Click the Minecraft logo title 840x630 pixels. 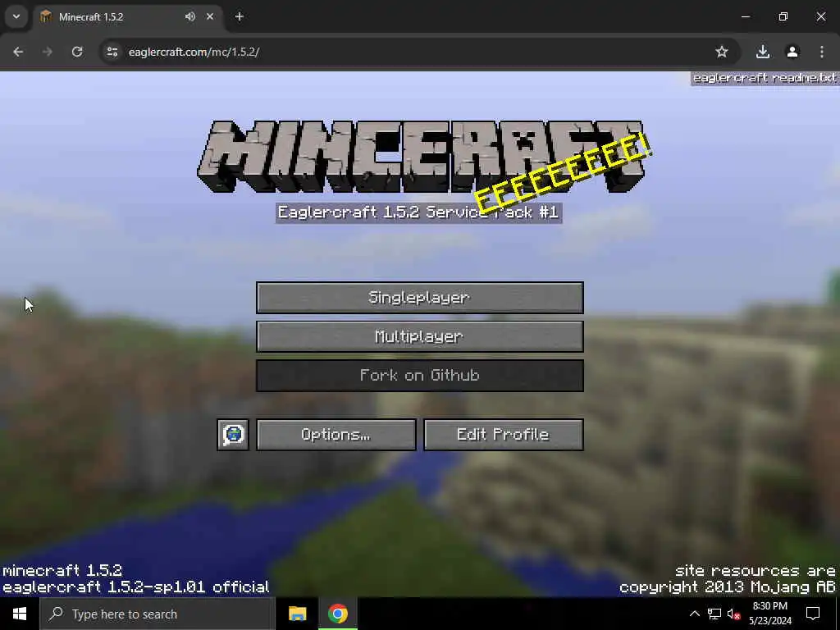421,157
